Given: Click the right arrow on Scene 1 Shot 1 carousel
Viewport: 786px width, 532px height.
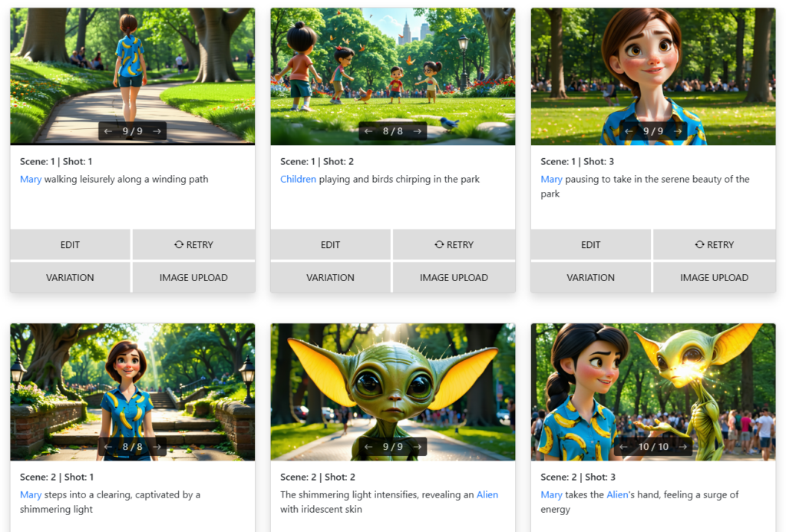Looking at the screenshot, I should [x=157, y=131].
